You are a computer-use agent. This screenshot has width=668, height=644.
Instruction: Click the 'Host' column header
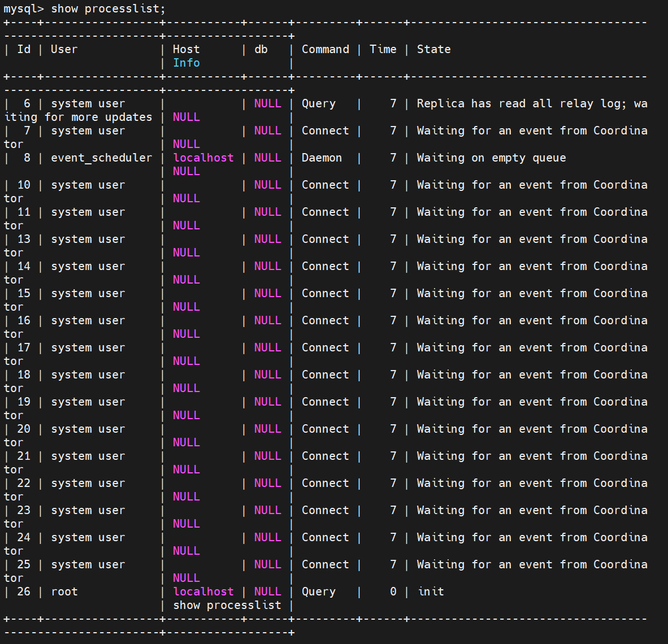186,49
